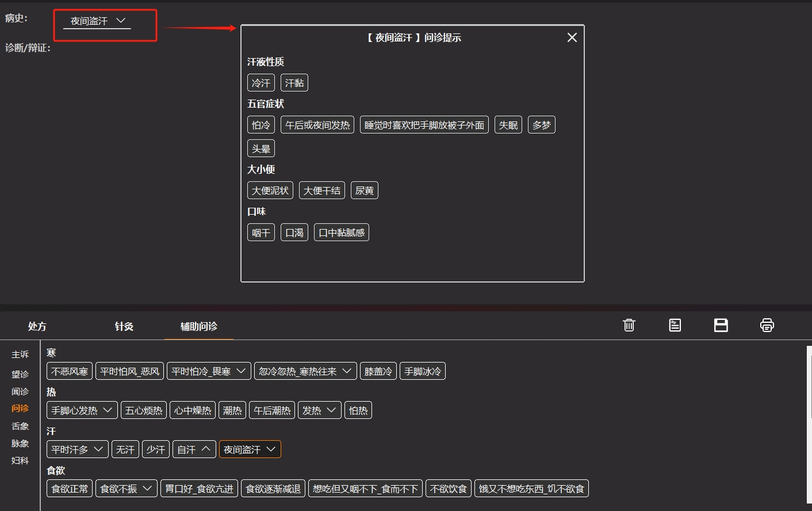Click the floppy disk save icon
Viewport: 812px width, 511px height.
721,325
